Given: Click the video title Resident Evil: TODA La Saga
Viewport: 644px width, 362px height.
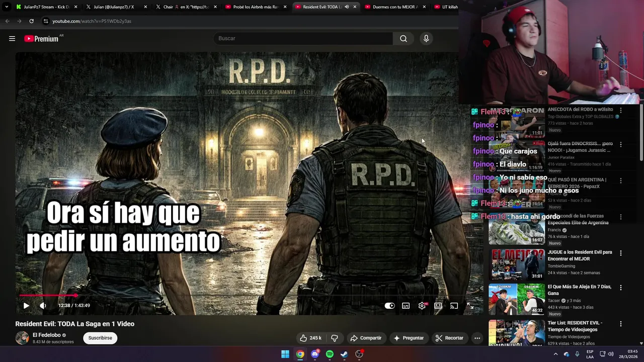Looking at the screenshot, I should tap(75, 324).
